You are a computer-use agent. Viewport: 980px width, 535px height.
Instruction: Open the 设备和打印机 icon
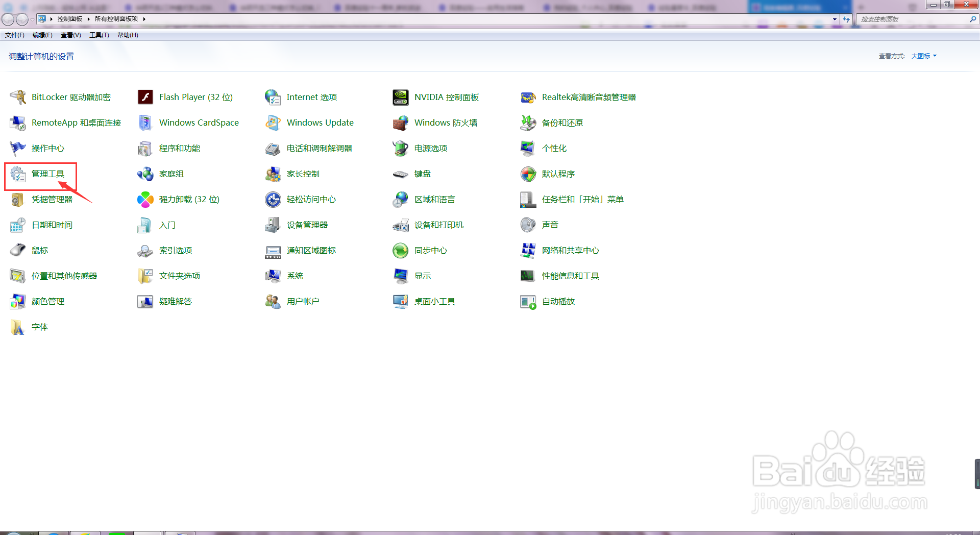401,225
